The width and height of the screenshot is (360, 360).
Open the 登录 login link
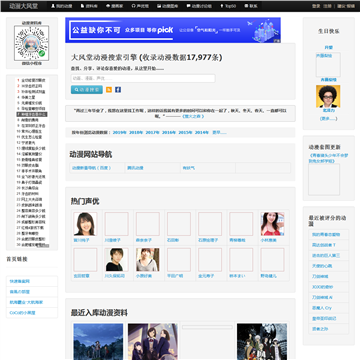click(x=316, y=6)
